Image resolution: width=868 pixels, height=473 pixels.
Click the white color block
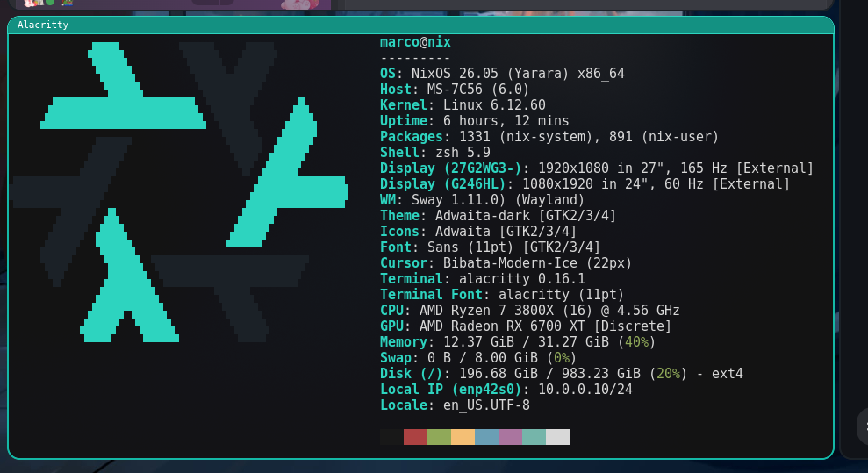coord(557,437)
